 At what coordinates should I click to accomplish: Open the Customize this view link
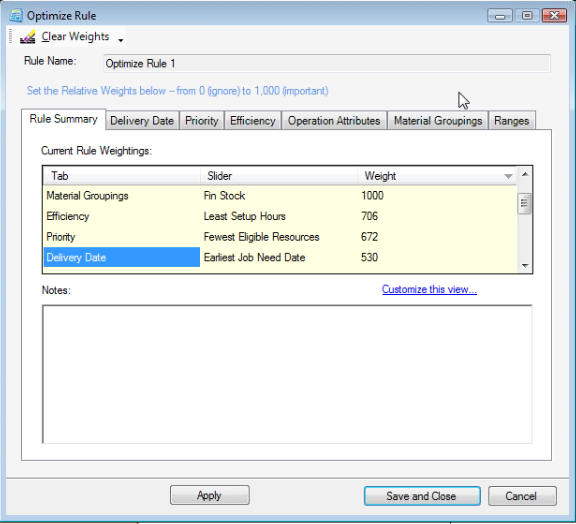tap(429, 290)
